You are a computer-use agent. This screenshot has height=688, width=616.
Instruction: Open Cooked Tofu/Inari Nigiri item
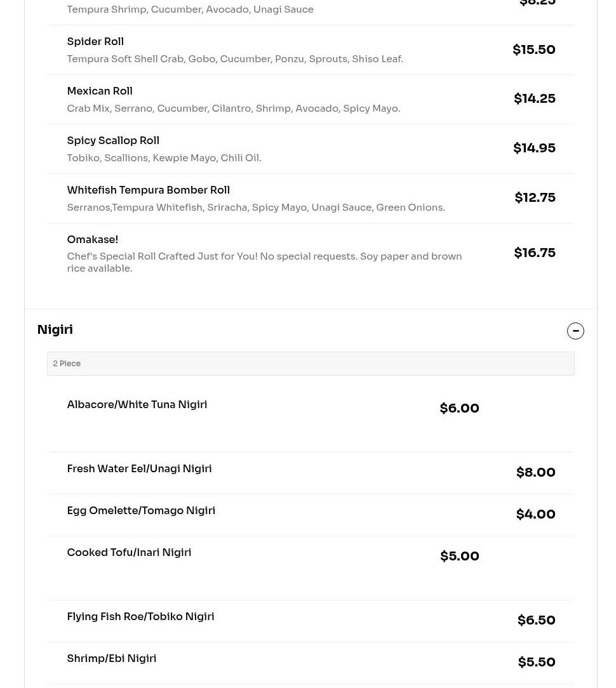click(x=129, y=553)
